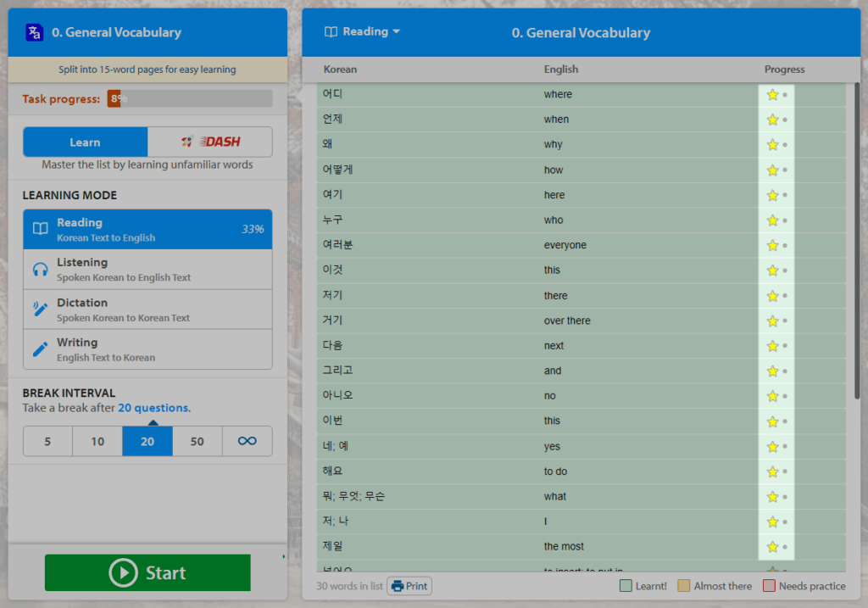The image size is (868, 608).
Task: Switch to Learn mode
Action: (x=86, y=142)
